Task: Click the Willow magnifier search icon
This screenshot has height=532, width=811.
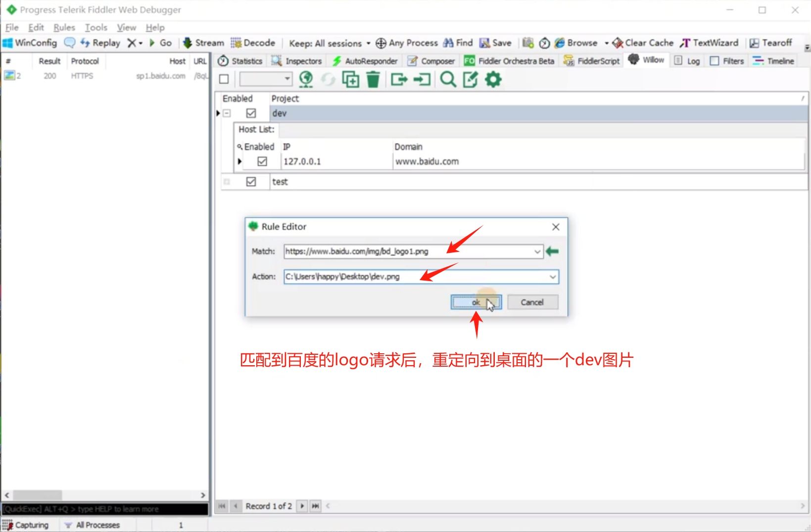Action: [448, 79]
